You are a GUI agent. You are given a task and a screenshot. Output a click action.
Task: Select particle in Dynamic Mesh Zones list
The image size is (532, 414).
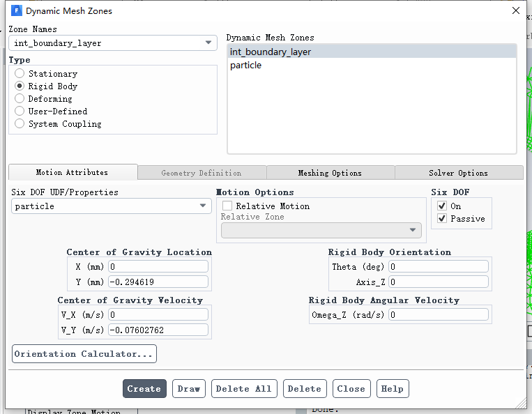pyautogui.click(x=246, y=65)
